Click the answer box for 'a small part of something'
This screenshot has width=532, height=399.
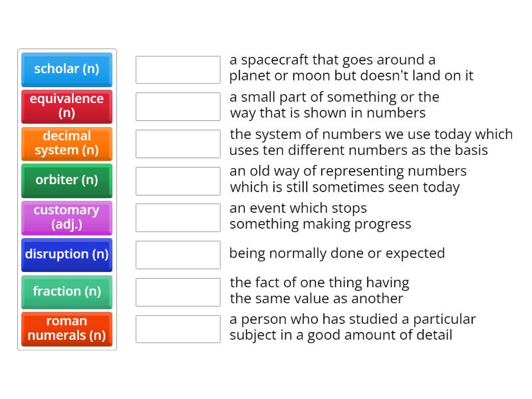pyautogui.click(x=177, y=106)
